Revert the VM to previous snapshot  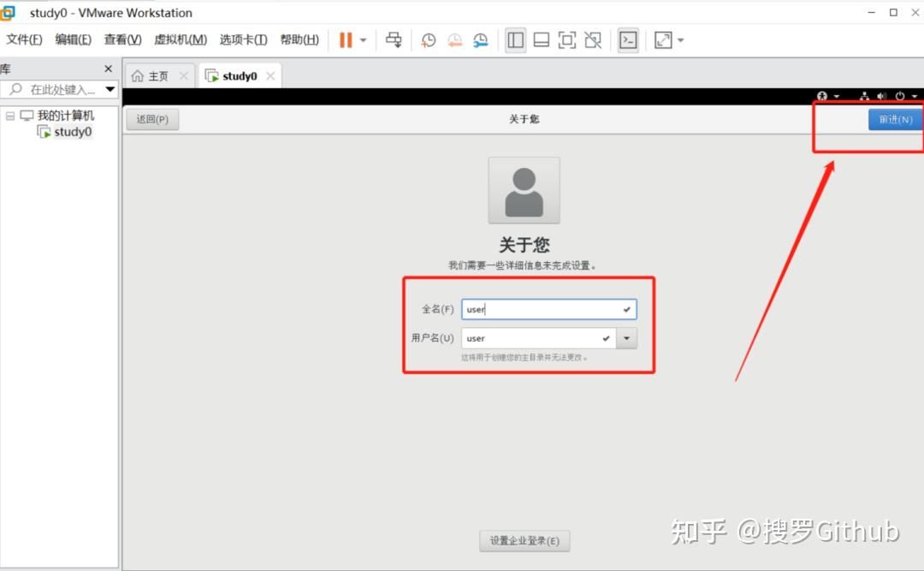point(454,40)
